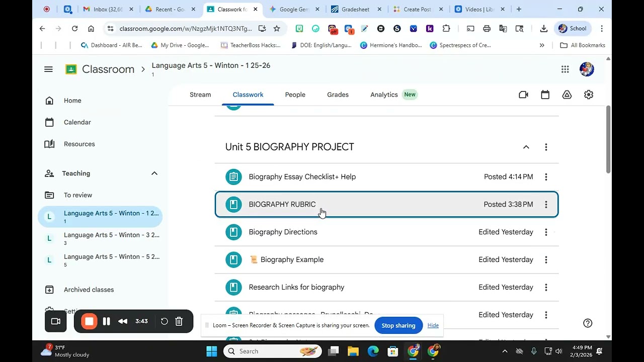Viewport: 644px width, 362px height.
Task: Click the material icon beside Biography Directions
Action: coord(233,232)
